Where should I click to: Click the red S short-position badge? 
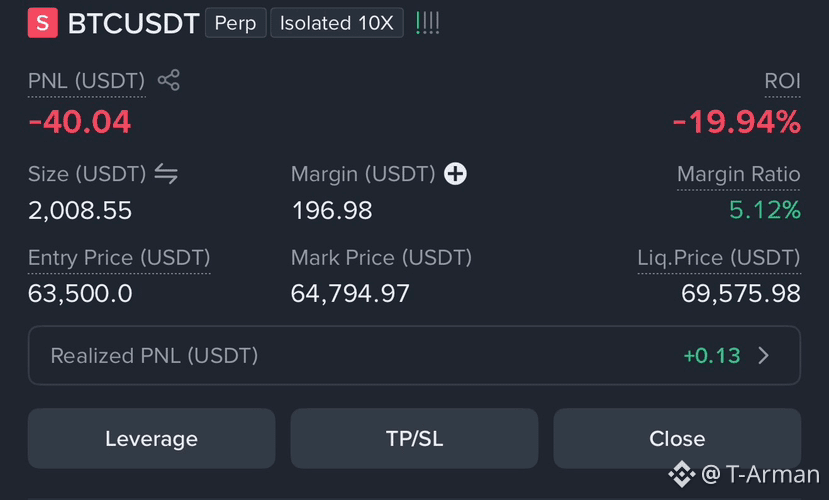(43, 23)
